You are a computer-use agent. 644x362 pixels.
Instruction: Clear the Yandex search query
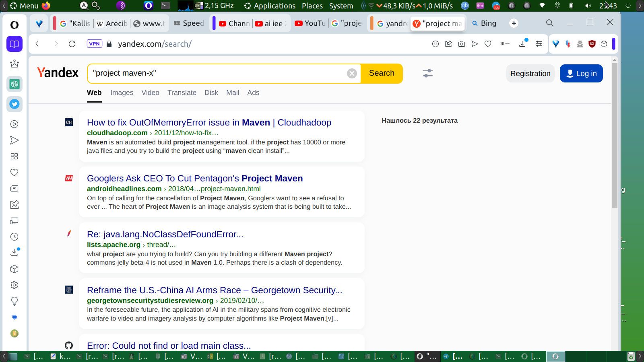[352, 73]
